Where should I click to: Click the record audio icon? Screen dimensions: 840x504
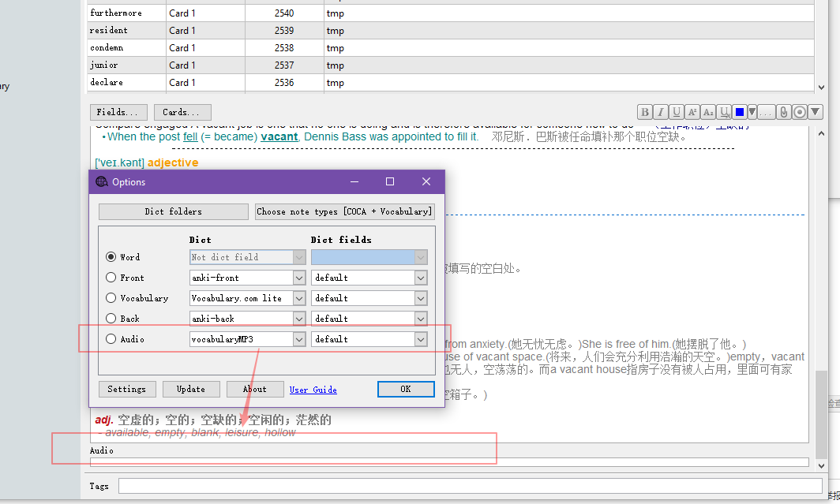(799, 112)
